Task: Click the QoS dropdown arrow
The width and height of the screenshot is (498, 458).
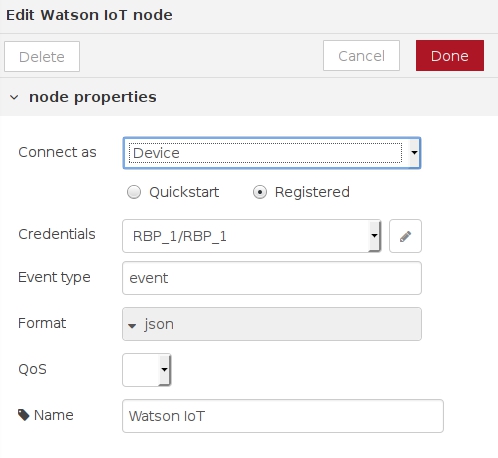Action: coord(164,370)
